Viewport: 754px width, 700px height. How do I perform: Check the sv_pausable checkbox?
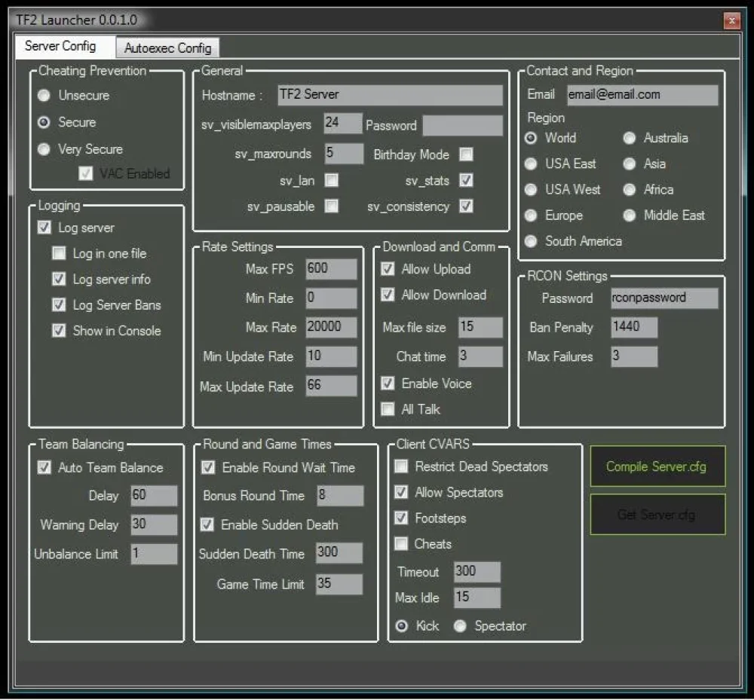[331, 206]
